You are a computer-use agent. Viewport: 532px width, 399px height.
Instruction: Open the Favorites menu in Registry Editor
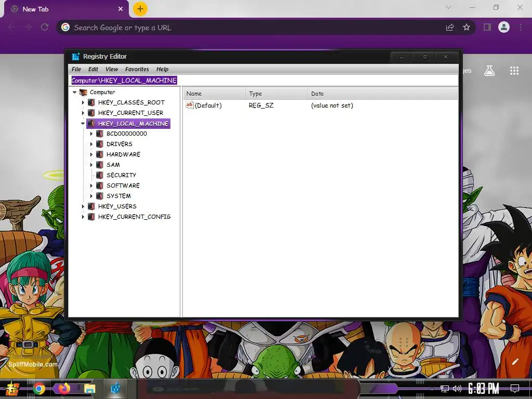point(137,69)
